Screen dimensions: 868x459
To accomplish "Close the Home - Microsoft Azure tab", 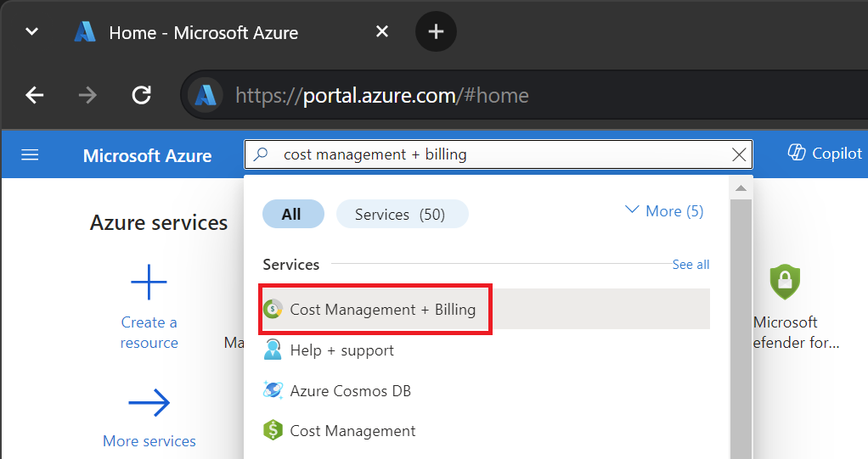I will (x=382, y=31).
